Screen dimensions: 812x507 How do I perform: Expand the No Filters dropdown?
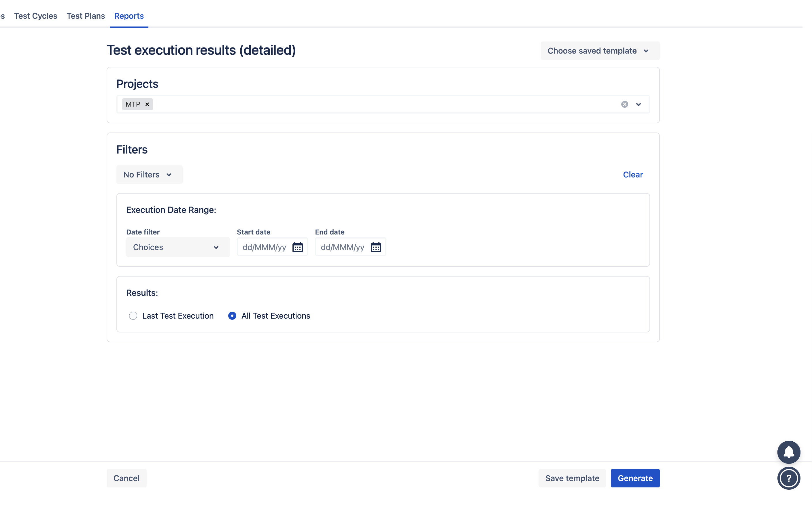point(149,174)
